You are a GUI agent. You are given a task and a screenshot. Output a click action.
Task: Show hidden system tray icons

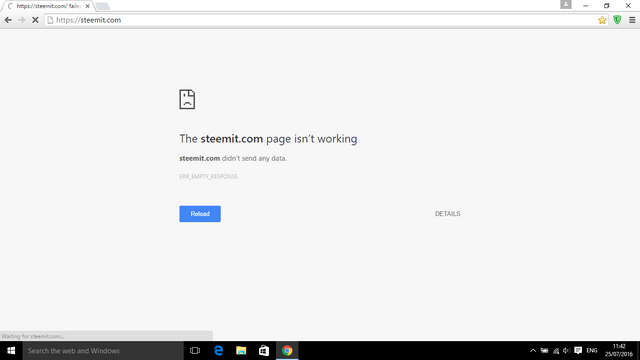tap(533, 351)
